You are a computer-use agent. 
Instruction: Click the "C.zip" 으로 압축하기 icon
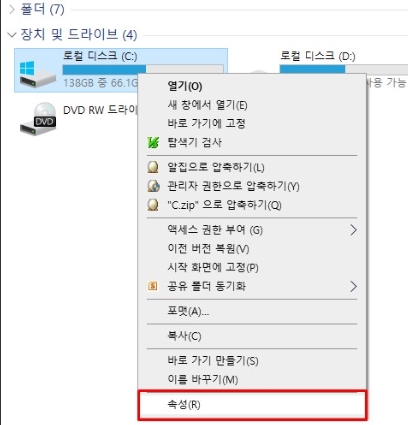(x=153, y=205)
